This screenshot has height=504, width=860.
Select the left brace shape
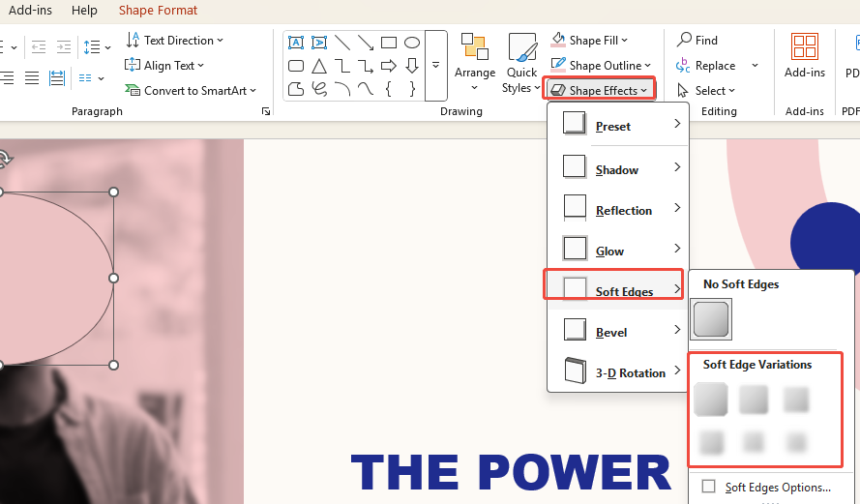tap(389, 89)
